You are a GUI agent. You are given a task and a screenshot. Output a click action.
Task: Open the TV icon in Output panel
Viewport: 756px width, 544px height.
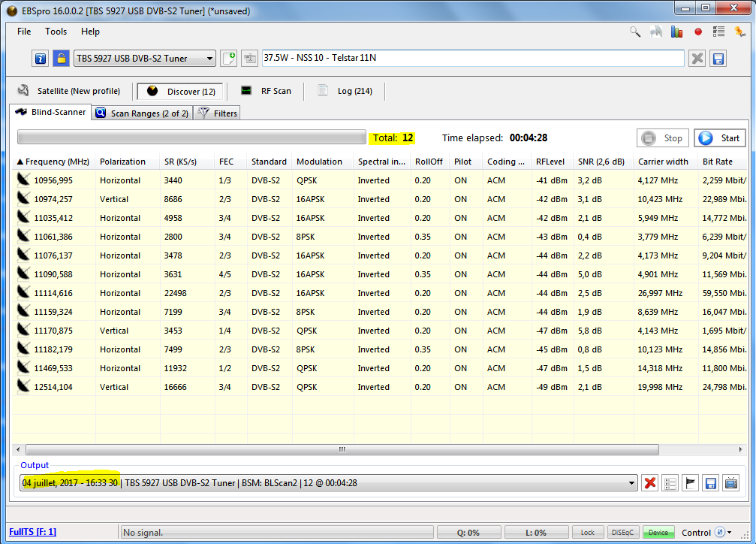click(730, 483)
